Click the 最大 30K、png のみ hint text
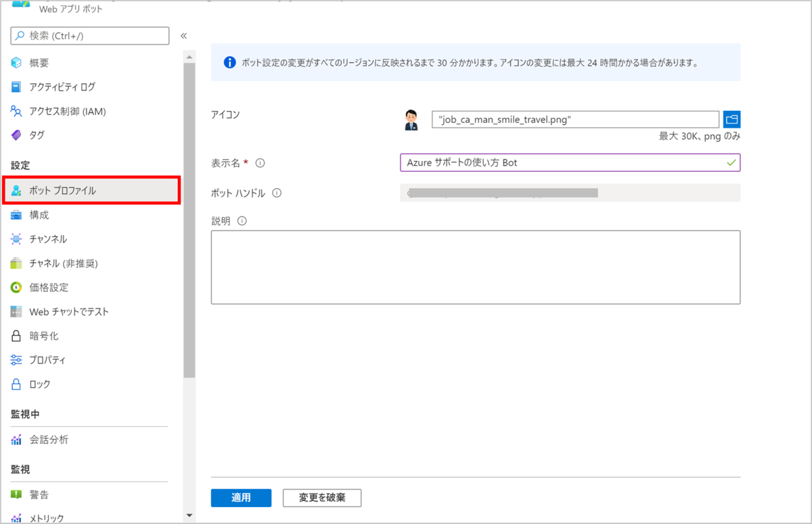This screenshot has height=524, width=812. pos(700,136)
